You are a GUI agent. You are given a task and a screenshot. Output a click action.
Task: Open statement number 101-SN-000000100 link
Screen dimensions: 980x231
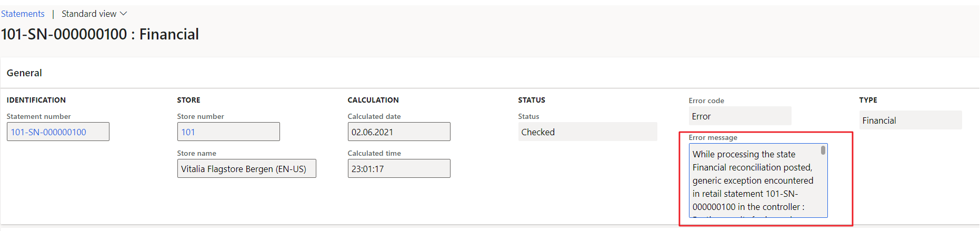click(x=48, y=132)
